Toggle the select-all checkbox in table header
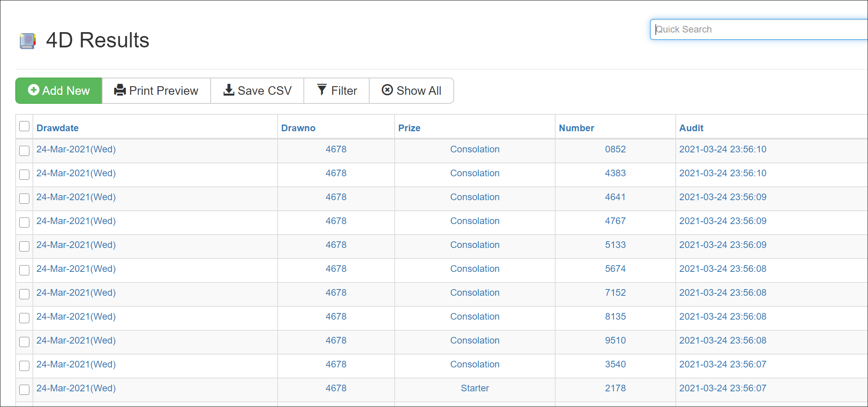The width and height of the screenshot is (868, 407). tap(24, 127)
